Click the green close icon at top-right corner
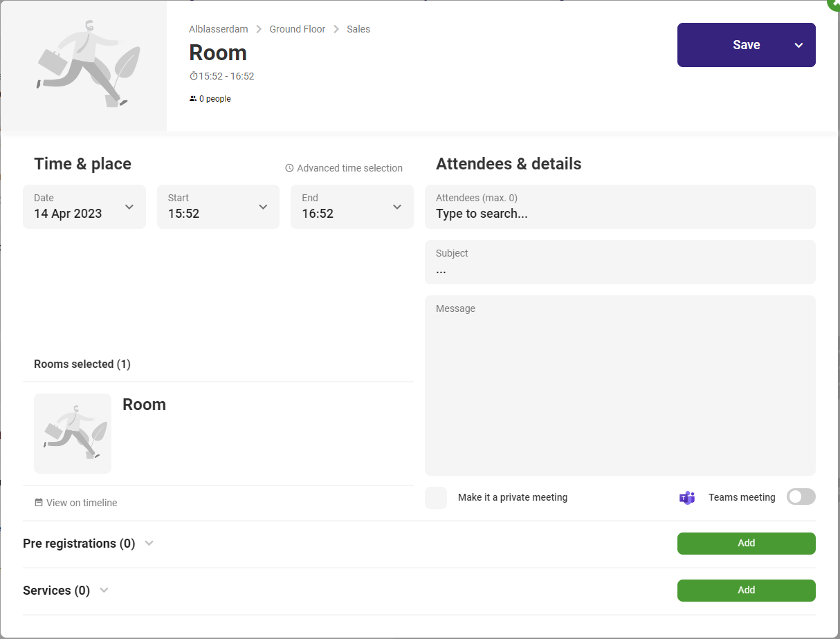840x639 pixels. coord(834,3)
